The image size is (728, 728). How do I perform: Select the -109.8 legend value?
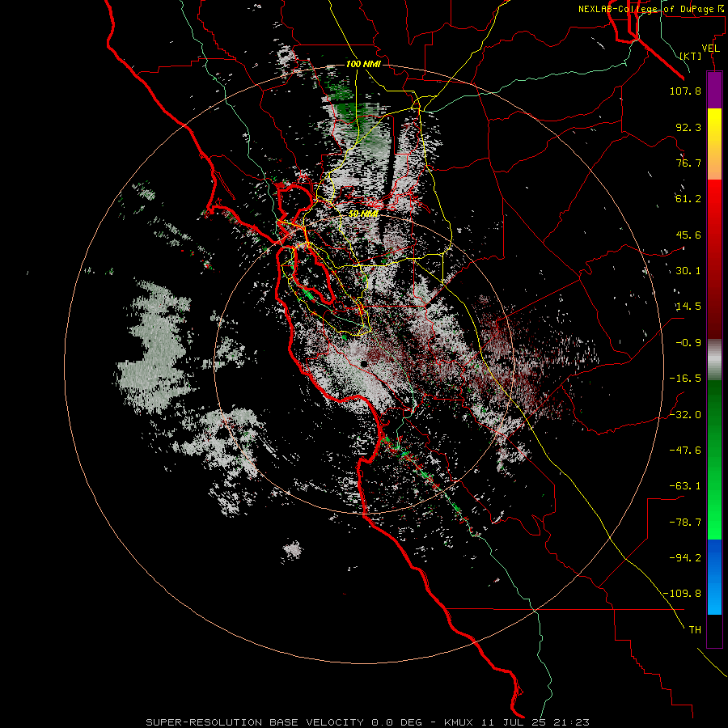683,594
